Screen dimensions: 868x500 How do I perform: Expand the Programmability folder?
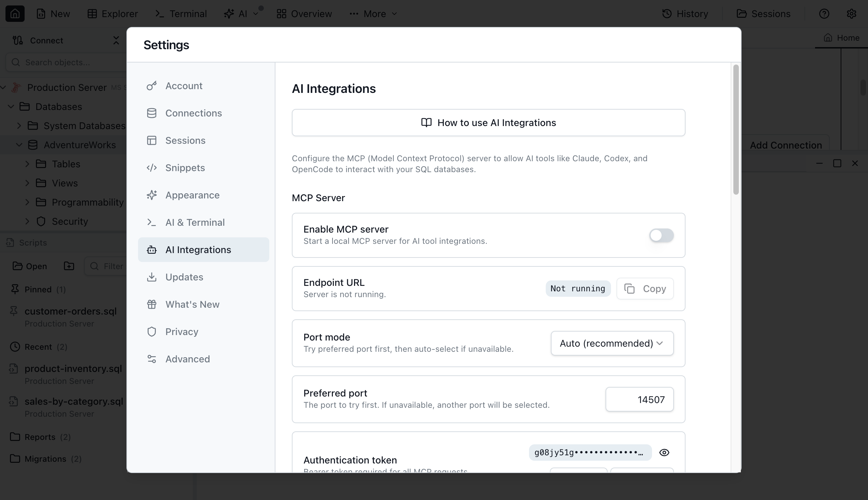[x=27, y=202]
